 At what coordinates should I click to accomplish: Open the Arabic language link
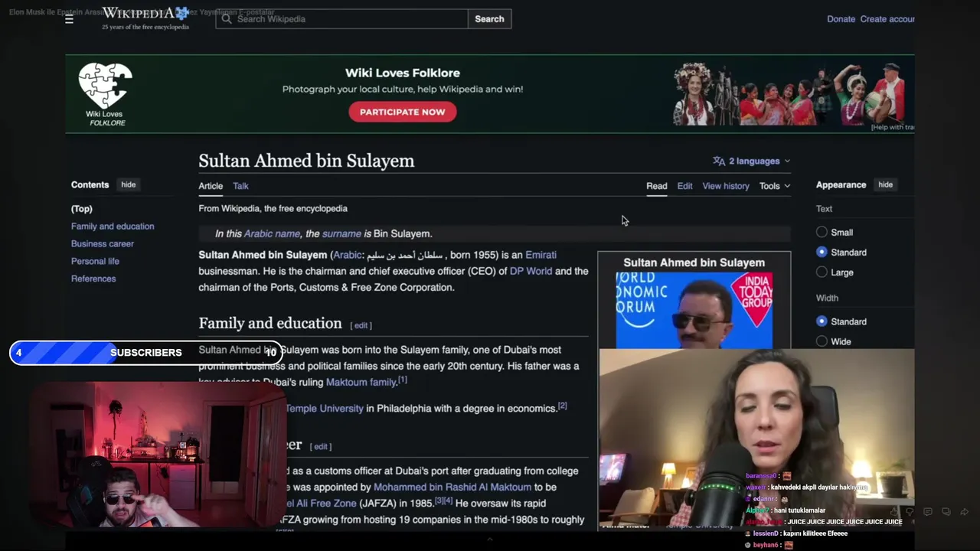[347, 255]
